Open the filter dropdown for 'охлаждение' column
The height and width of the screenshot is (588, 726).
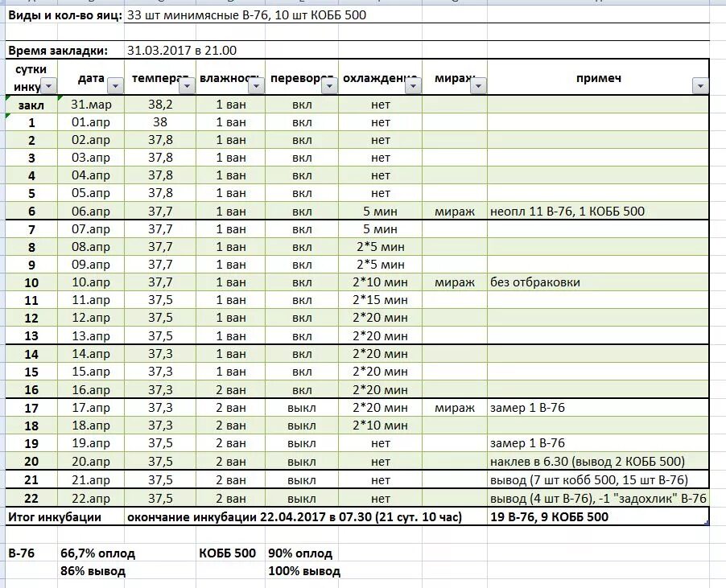click(414, 85)
